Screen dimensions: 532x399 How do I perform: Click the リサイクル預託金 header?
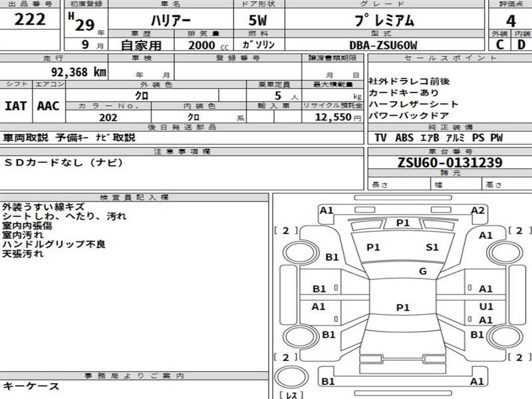tap(333, 106)
